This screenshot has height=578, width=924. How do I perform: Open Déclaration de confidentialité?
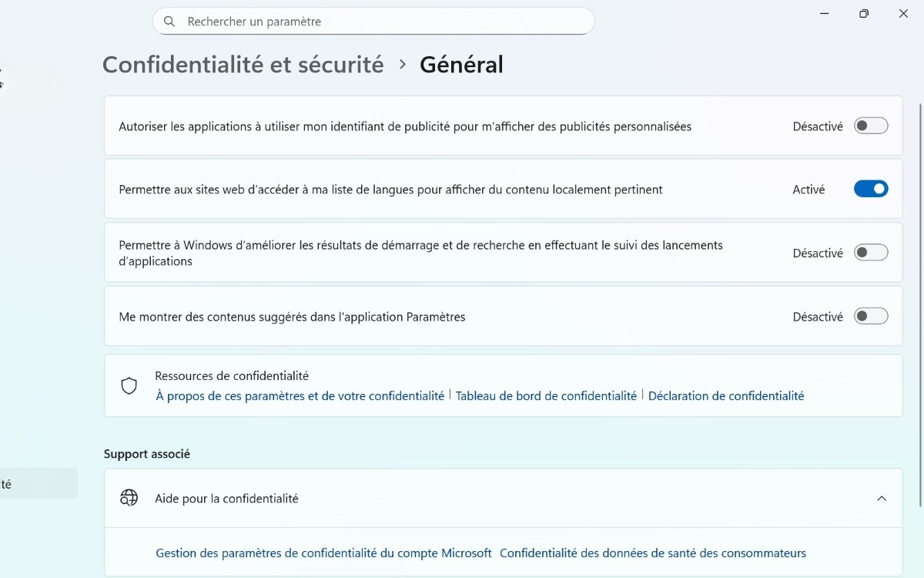(x=726, y=395)
